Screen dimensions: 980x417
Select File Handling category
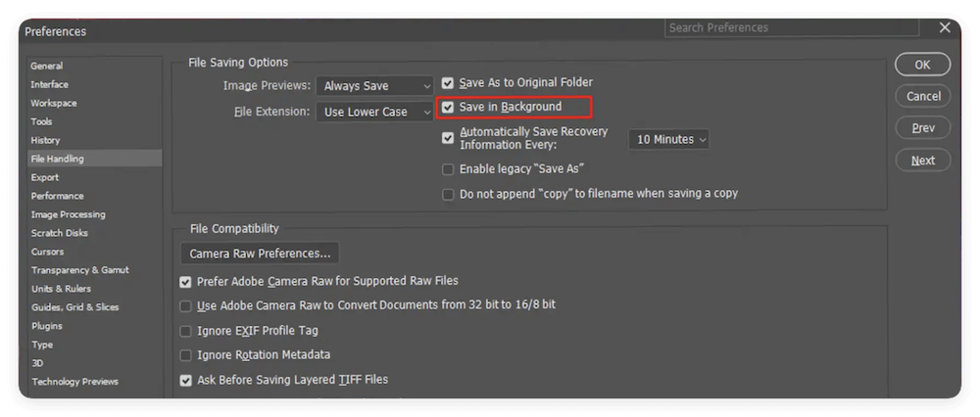point(94,159)
